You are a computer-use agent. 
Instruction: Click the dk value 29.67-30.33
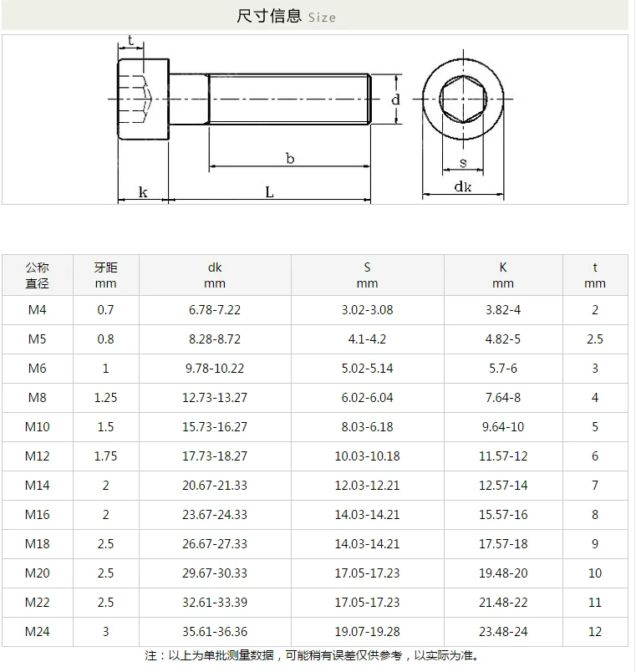coord(215,573)
